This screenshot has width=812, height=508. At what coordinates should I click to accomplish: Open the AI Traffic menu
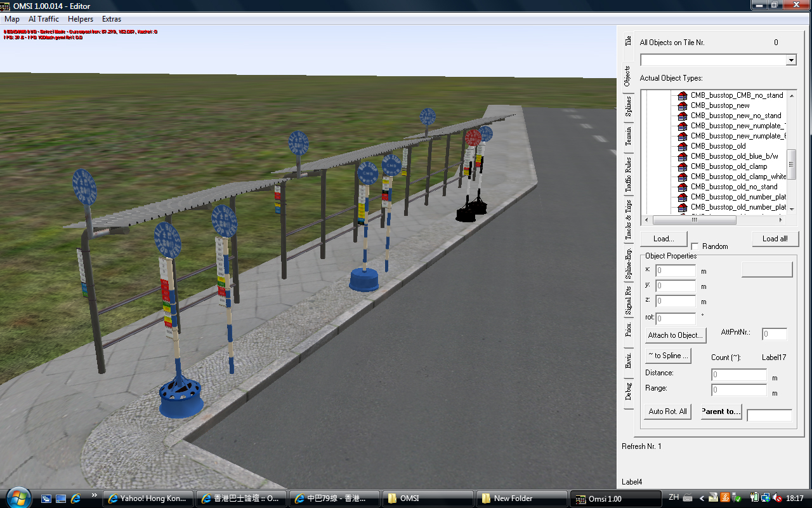click(x=44, y=19)
